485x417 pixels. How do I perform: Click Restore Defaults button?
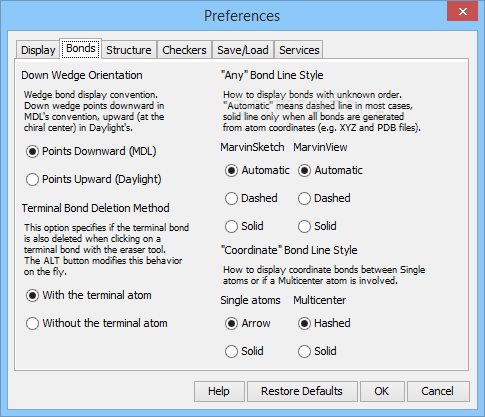(x=302, y=391)
